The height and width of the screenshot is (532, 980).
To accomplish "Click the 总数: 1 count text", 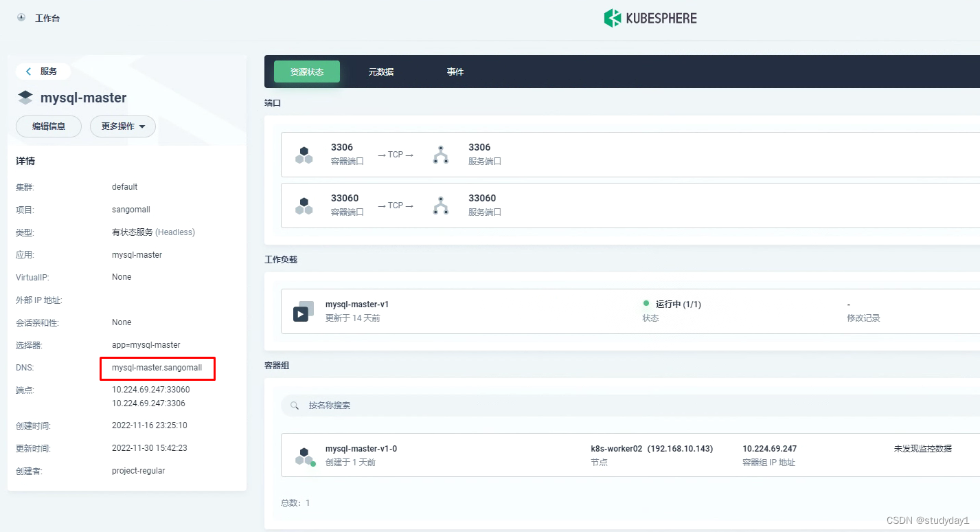I will click(295, 503).
